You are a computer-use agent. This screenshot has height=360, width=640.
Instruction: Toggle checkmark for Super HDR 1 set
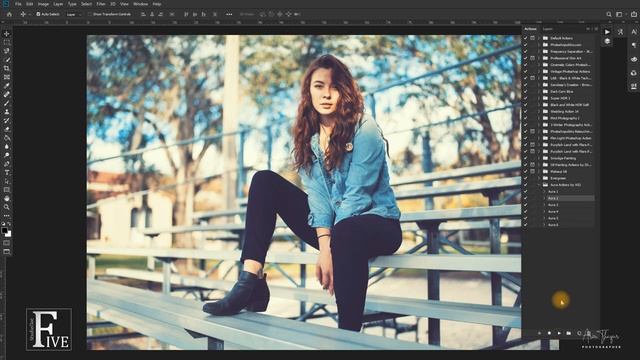point(525,98)
